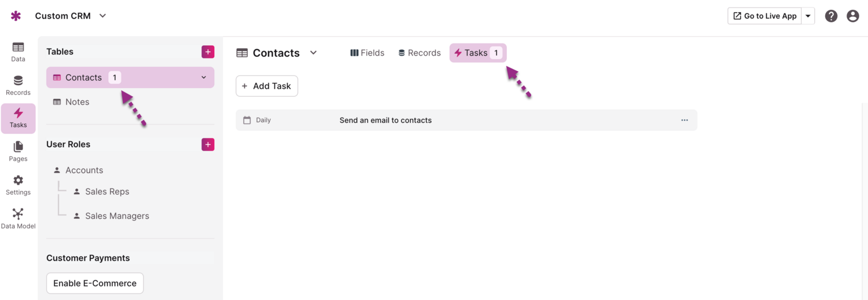Add a new table with plus button
The image size is (868, 300).
208,52
